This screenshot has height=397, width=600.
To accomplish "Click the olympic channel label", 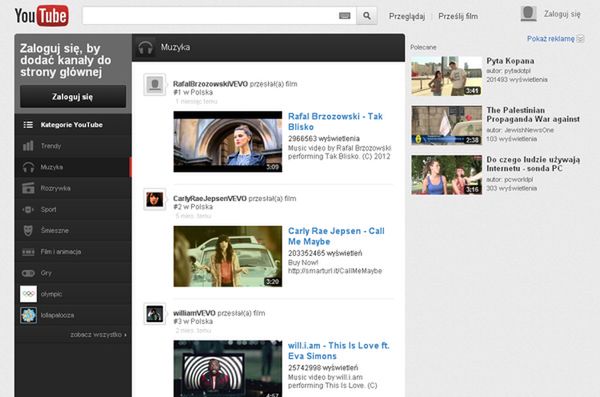I will point(51,294).
